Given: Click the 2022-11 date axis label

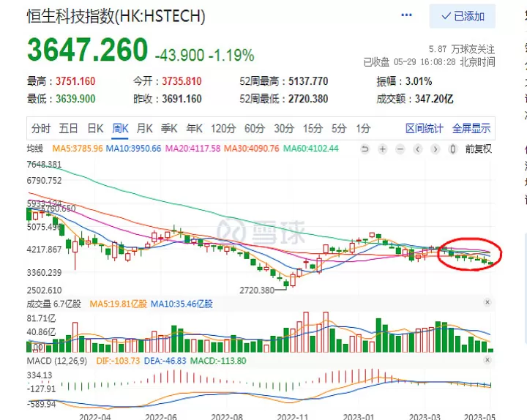Looking at the screenshot, I should click(292, 416).
